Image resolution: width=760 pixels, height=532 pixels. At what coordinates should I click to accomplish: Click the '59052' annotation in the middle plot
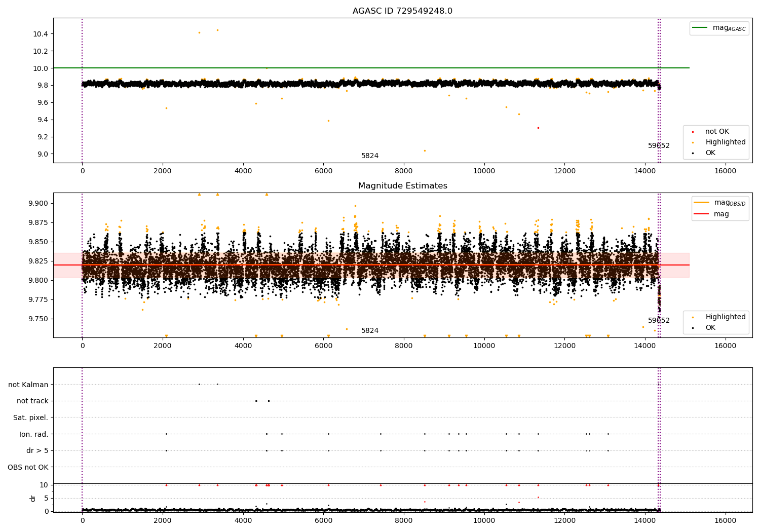[x=659, y=321]
